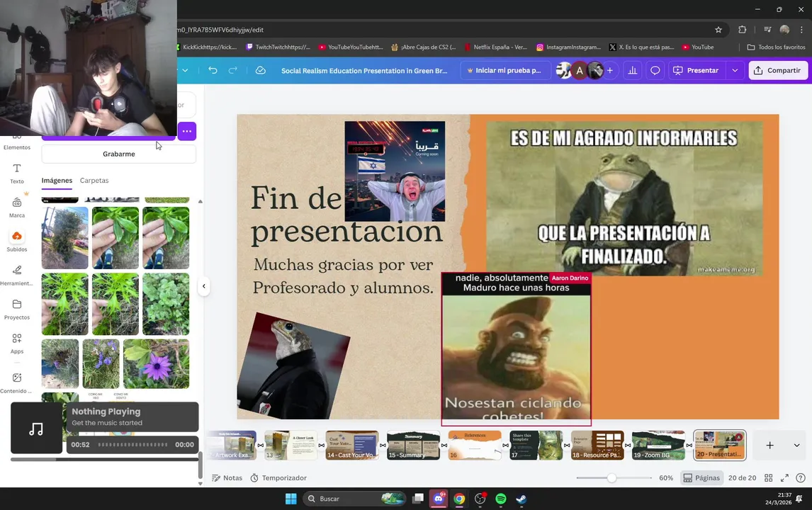Open the Texto tool in sidebar

[x=16, y=174]
